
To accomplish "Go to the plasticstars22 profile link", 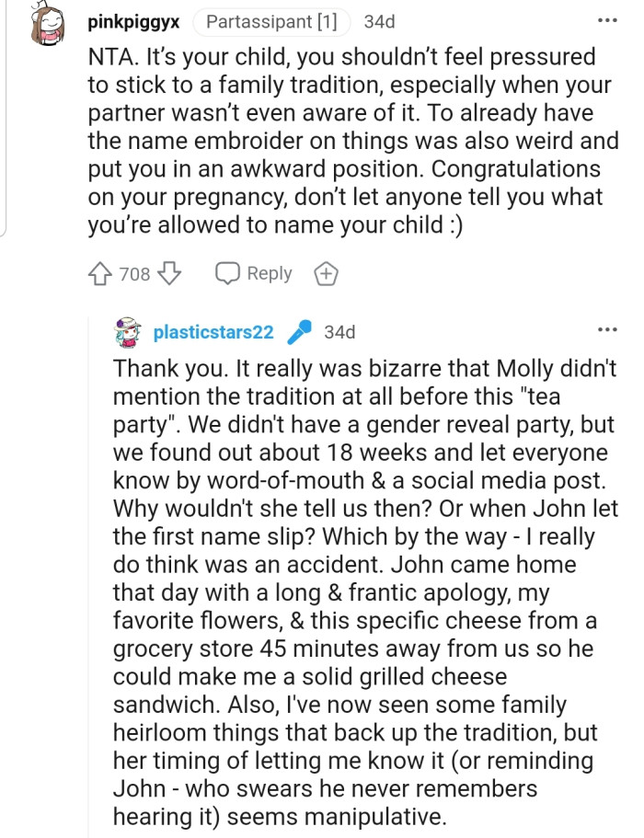I will [x=213, y=332].
